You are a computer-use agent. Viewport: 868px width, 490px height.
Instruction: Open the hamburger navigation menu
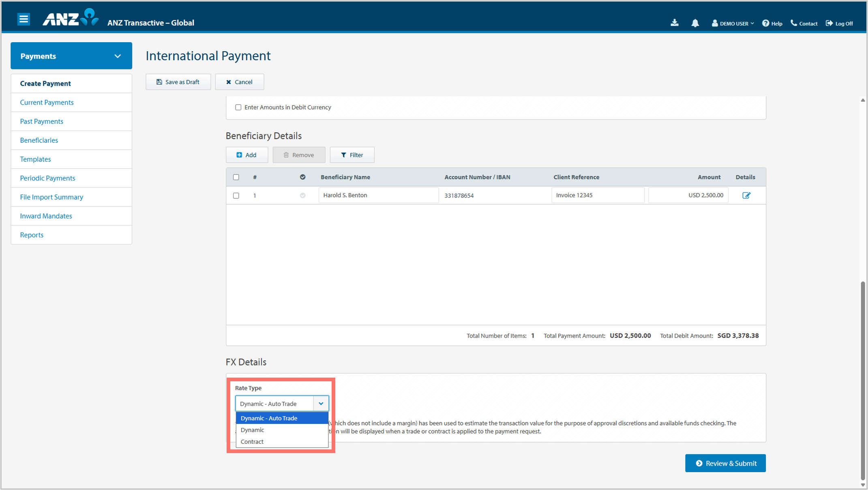pos(24,19)
